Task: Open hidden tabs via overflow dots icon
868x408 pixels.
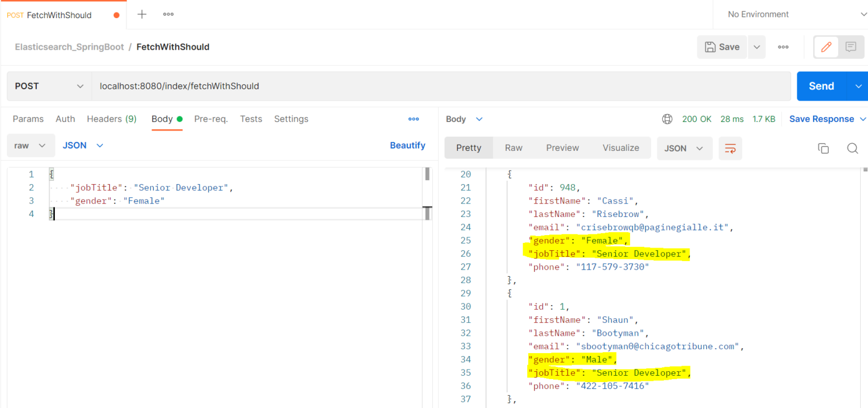Action: click(x=168, y=14)
